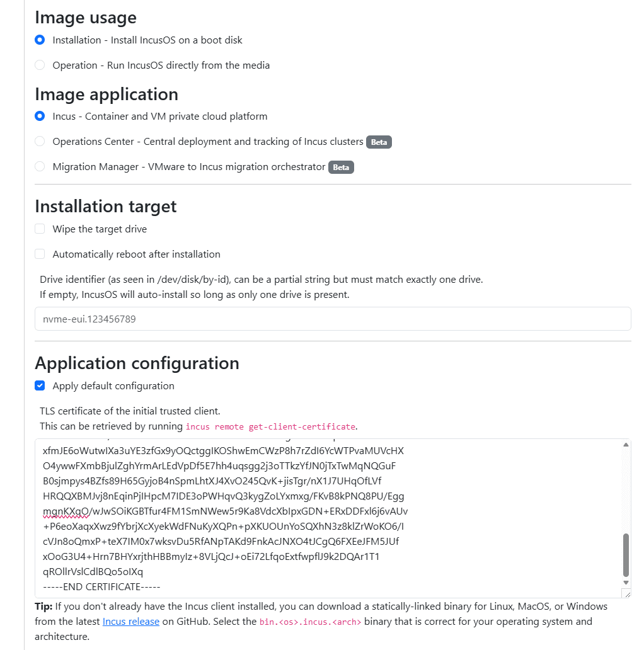Choose the Incus private cloud platform application
The image size is (644, 650).
[x=40, y=116]
